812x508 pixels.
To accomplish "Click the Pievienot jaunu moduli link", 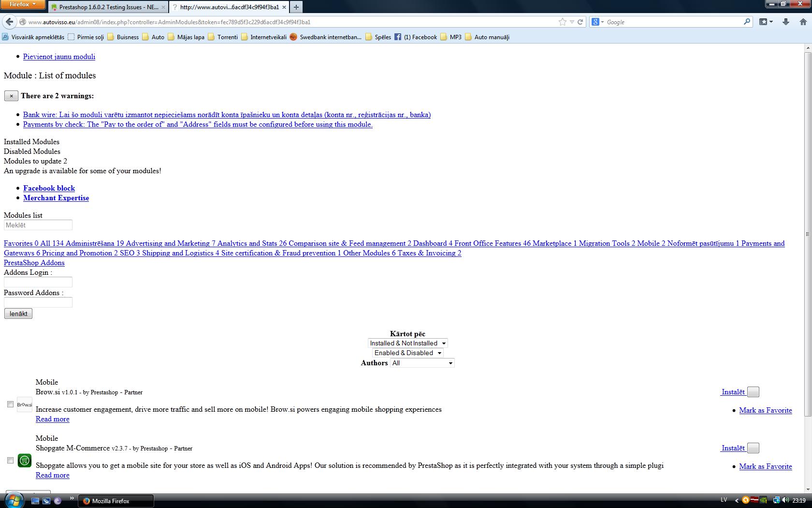I will click(x=59, y=57).
